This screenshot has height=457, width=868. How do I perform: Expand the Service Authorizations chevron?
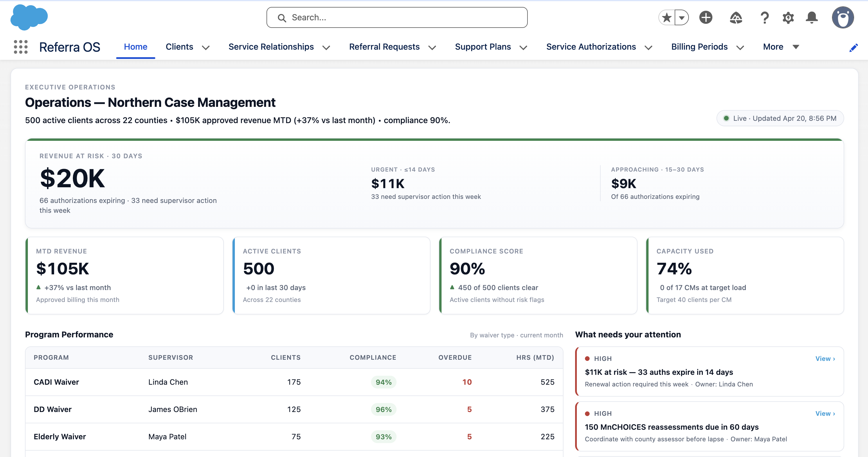pos(649,48)
